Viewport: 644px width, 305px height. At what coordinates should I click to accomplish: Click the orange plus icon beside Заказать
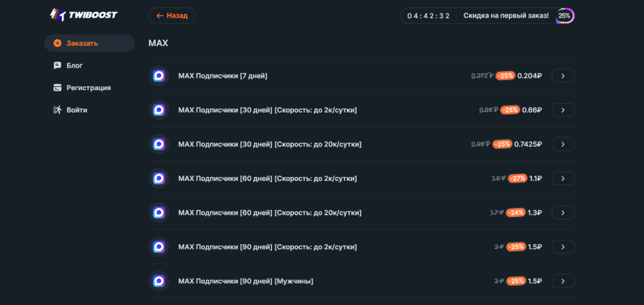(x=58, y=43)
